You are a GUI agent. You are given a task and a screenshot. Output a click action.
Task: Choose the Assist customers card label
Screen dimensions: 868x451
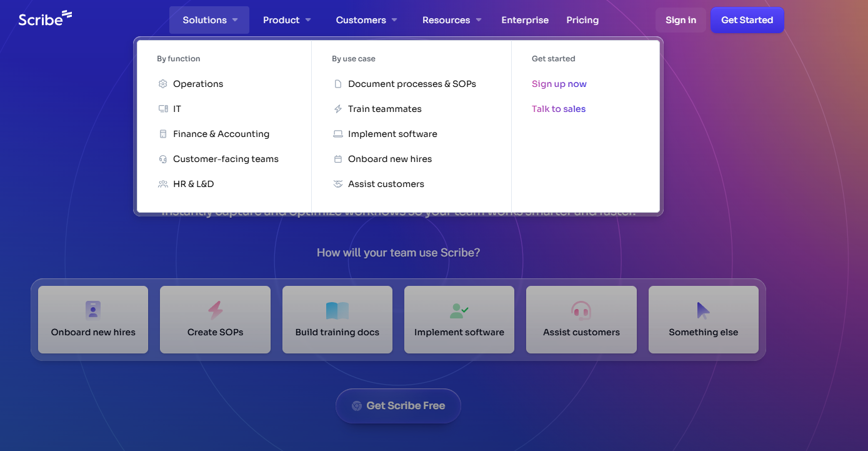581,332
